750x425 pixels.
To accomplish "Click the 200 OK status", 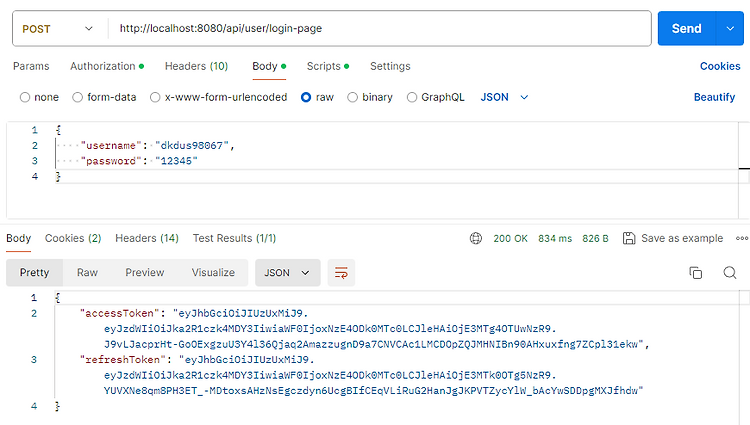I will (x=510, y=238).
